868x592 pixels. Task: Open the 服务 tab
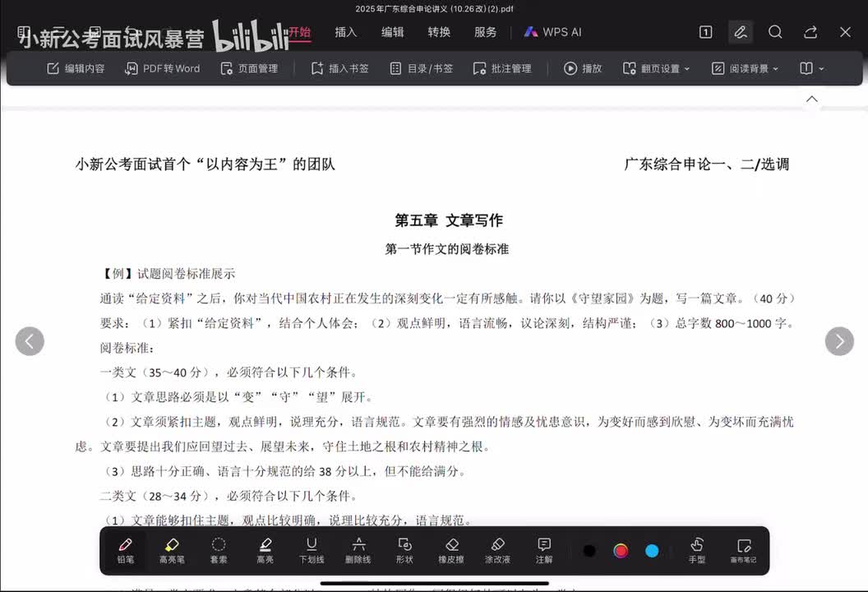(486, 32)
